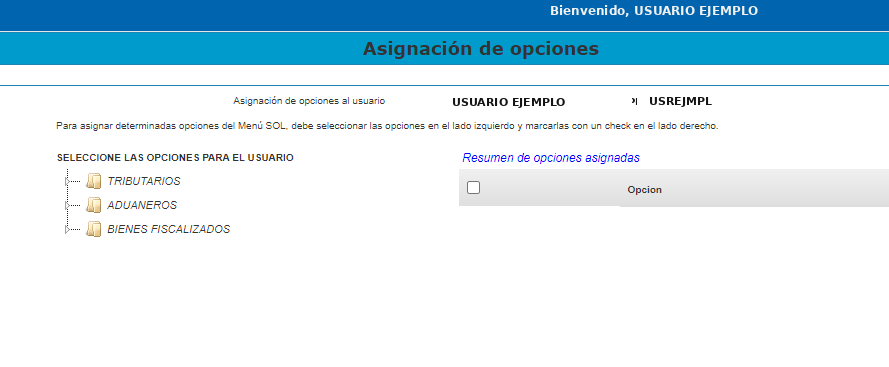Click the TRIBUTARIOS folder icon
Image resolution: width=889 pixels, height=367 pixels.
pyautogui.click(x=94, y=182)
